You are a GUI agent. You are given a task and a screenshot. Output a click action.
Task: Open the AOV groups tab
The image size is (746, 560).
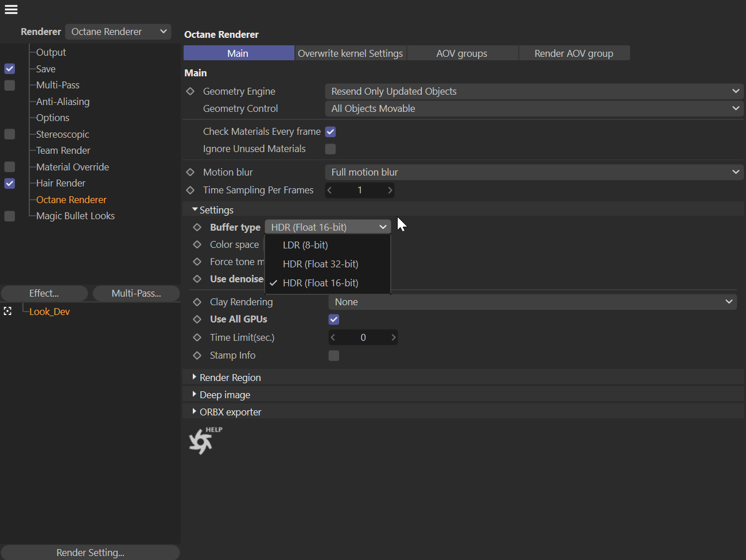[463, 53]
